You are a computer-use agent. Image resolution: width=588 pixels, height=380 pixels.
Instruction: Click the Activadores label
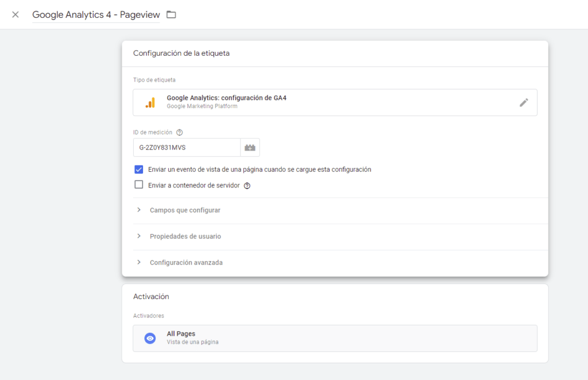point(149,316)
